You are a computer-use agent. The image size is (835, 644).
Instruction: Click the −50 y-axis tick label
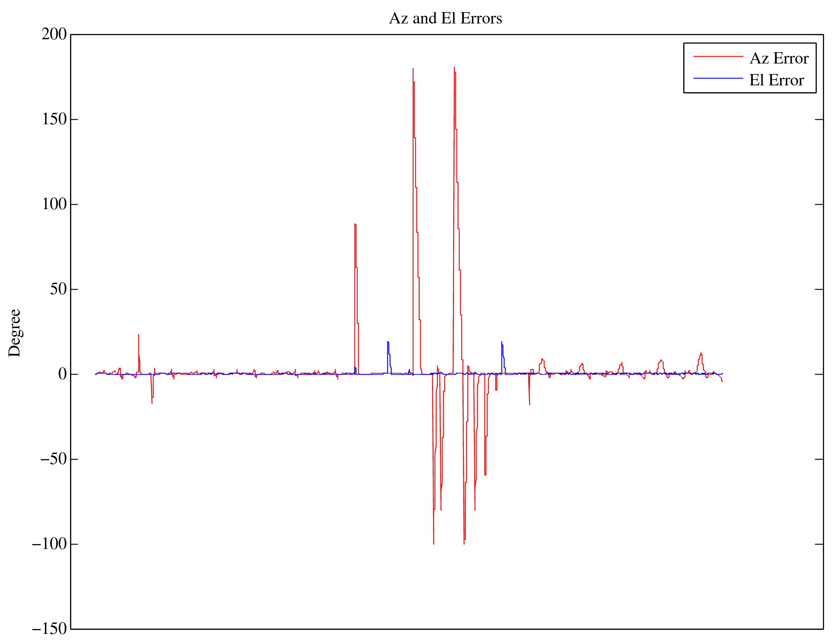53,459
